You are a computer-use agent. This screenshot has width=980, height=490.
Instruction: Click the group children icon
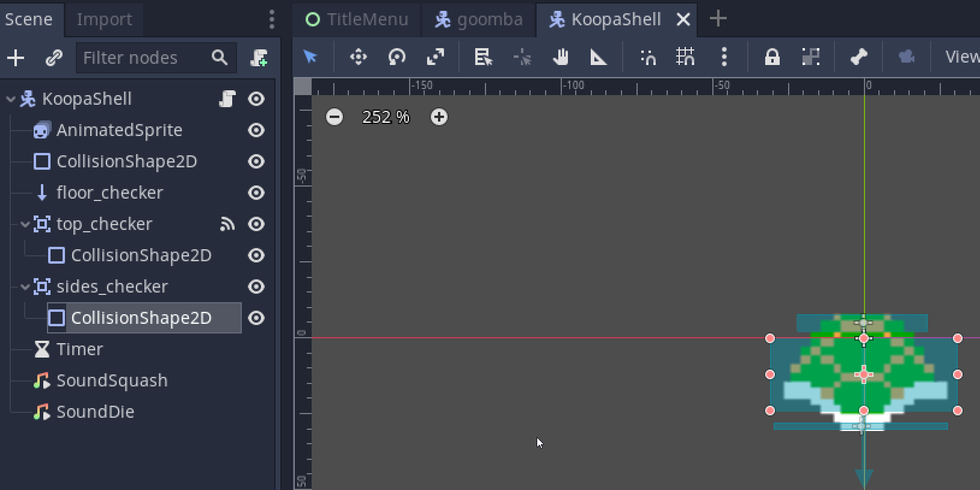[811, 57]
